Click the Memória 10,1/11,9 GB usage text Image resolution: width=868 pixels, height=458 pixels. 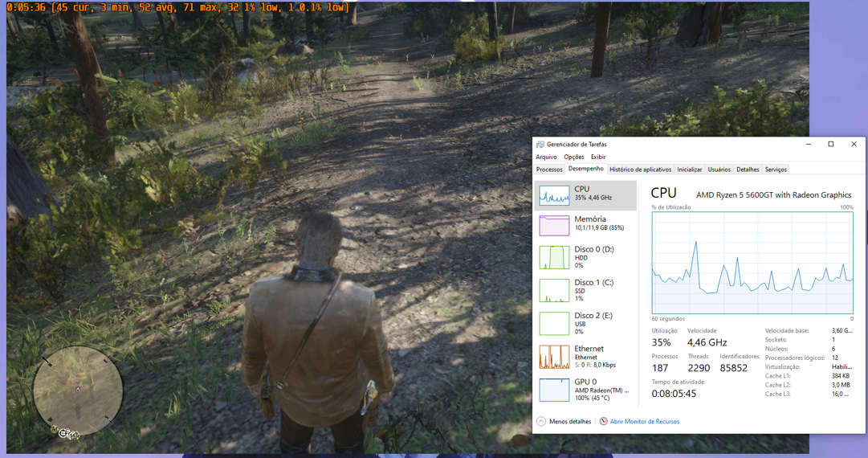click(599, 227)
